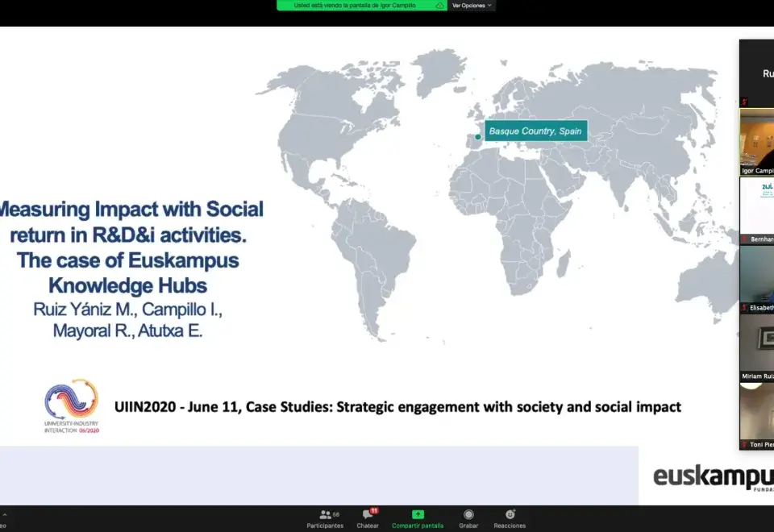Screen dimensions: 774x532
Task: Click the muted mic icon on Ru tile
Action: tap(744, 102)
